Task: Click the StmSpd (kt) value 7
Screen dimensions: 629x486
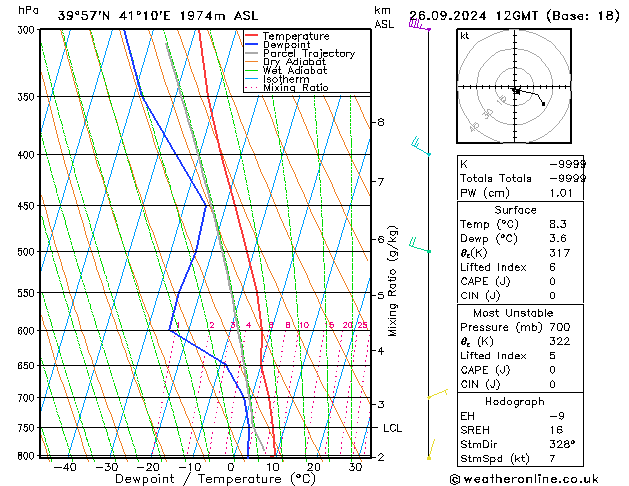Action: pyautogui.click(x=553, y=458)
